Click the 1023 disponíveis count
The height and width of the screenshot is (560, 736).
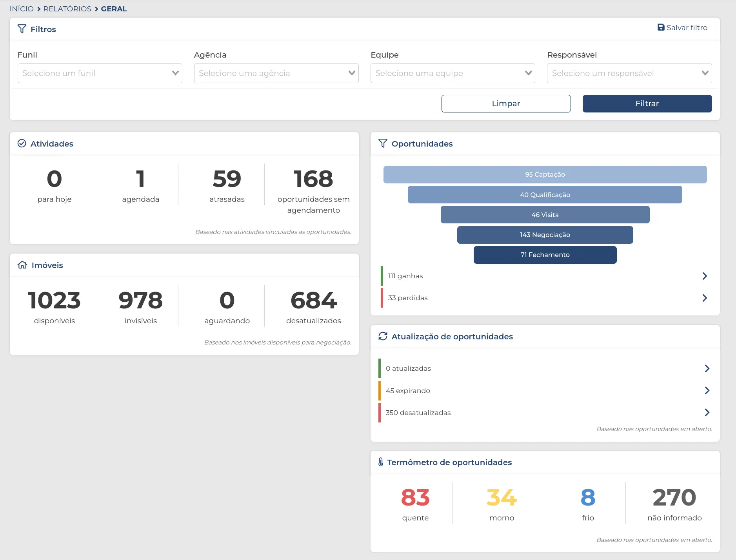click(x=55, y=301)
